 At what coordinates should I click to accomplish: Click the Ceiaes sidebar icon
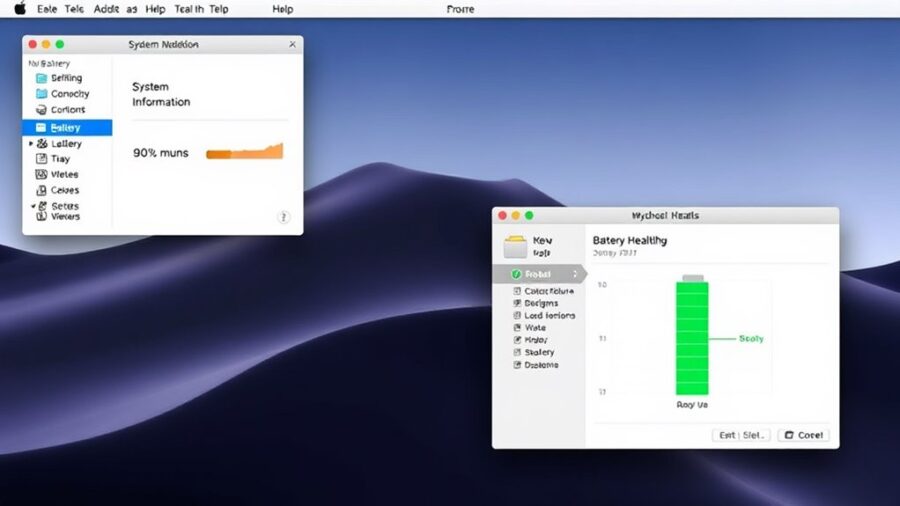[41, 190]
